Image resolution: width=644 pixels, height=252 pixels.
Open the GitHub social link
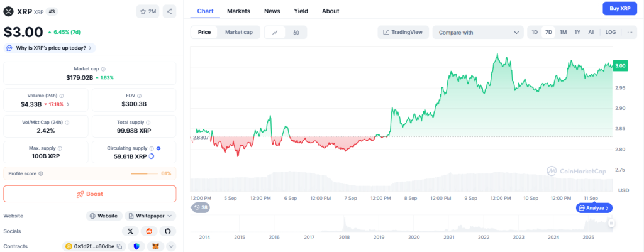click(x=167, y=231)
